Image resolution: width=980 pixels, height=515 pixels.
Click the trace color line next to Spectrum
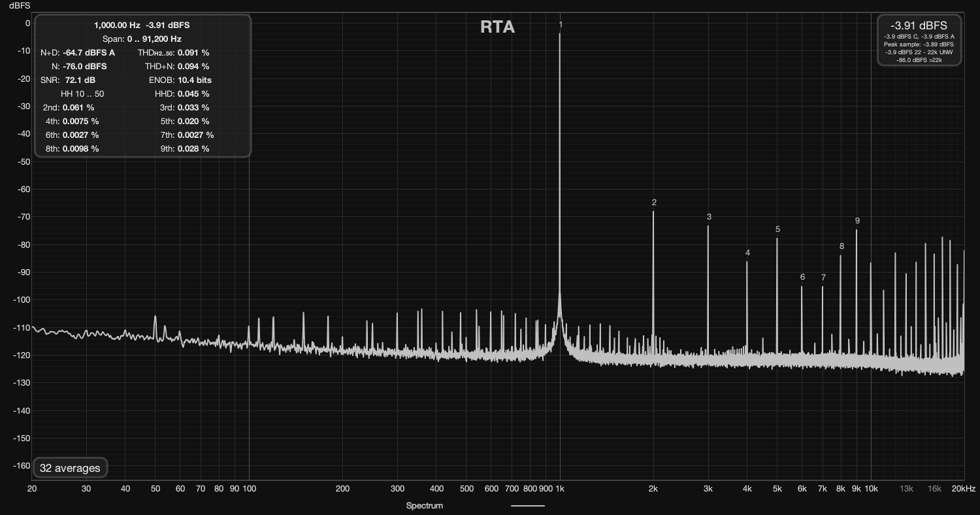tap(527, 505)
